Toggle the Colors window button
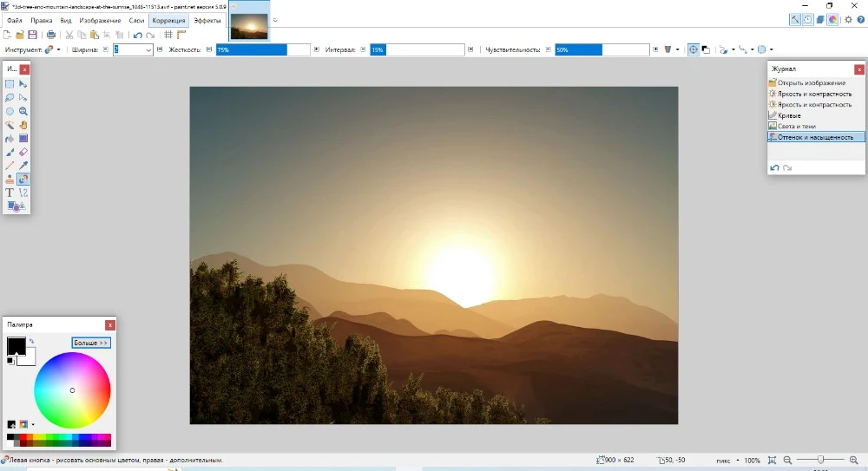The image size is (868, 471). [x=832, y=19]
